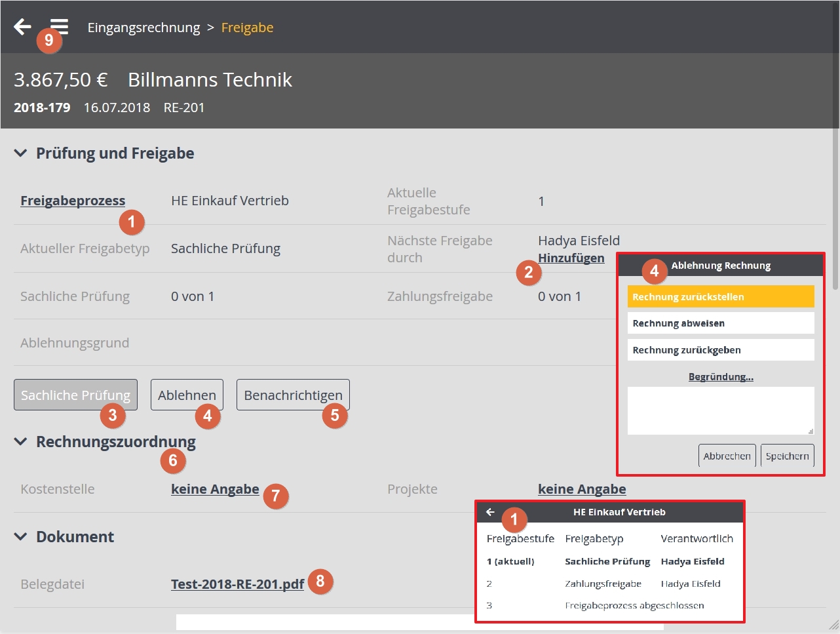The image size is (840, 634).
Task: Click the Ablehnen button
Action: point(187,395)
